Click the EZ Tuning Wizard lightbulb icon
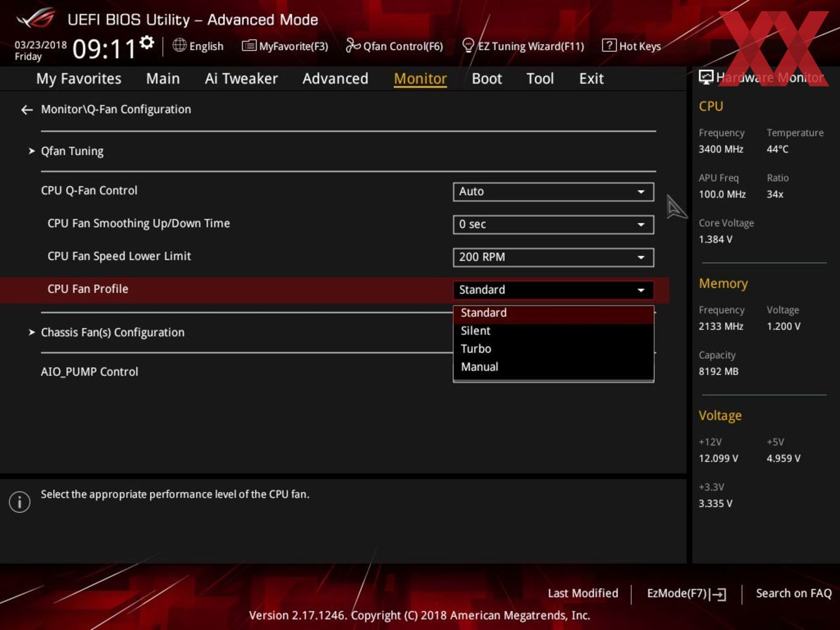Image resolution: width=840 pixels, height=630 pixels. tap(468, 45)
